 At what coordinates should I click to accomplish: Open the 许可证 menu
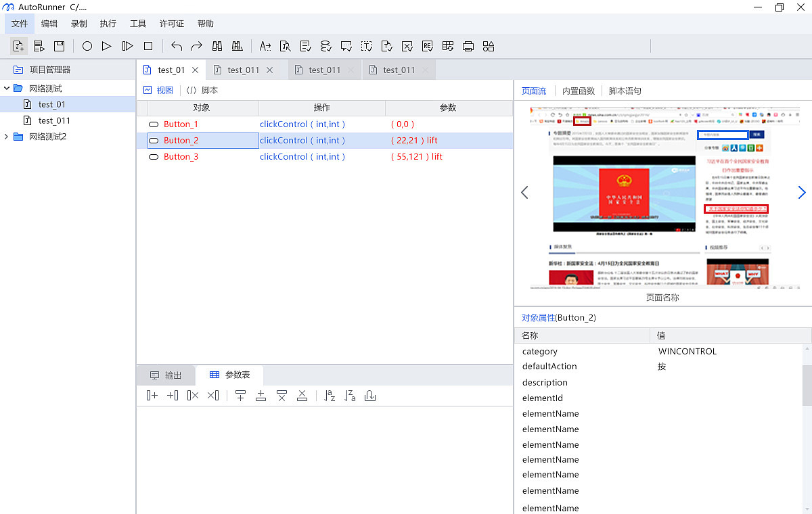[172, 24]
